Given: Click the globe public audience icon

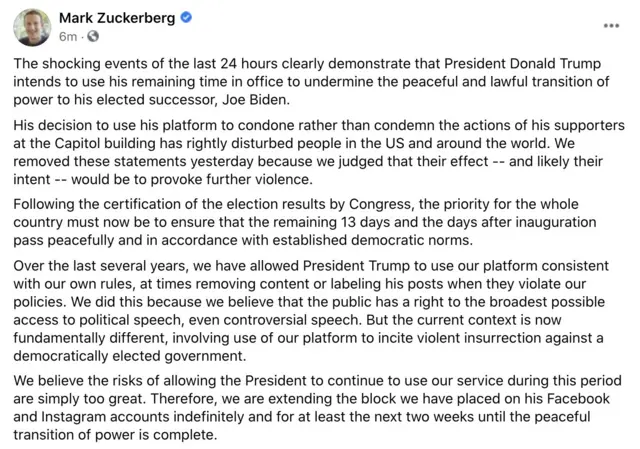Looking at the screenshot, I should point(93,37).
